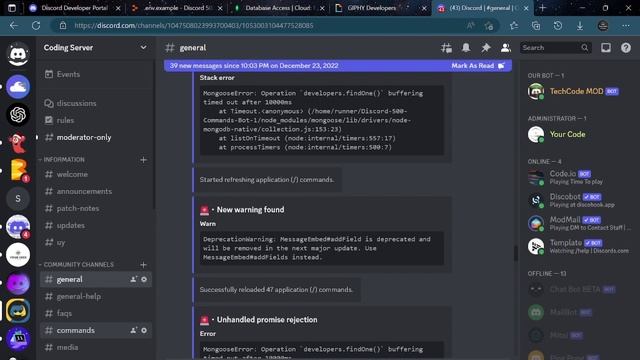Edit commands channel settings gear

(x=144, y=330)
